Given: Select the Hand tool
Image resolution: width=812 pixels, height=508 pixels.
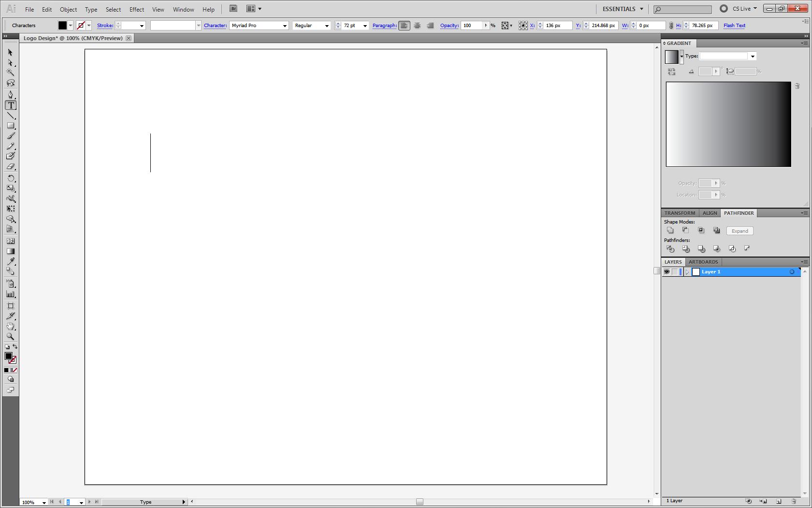Looking at the screenshot, I should click(11, 327).
